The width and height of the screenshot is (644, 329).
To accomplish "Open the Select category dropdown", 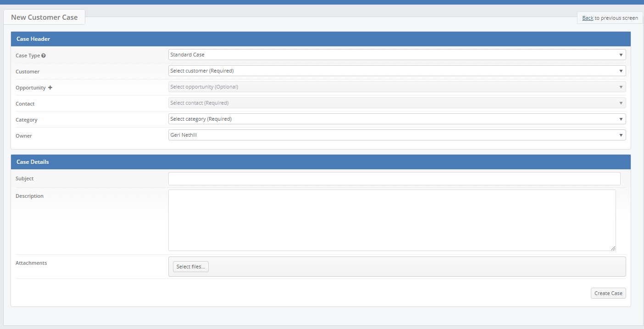I will pyautogui.click(x=397, y=119).
